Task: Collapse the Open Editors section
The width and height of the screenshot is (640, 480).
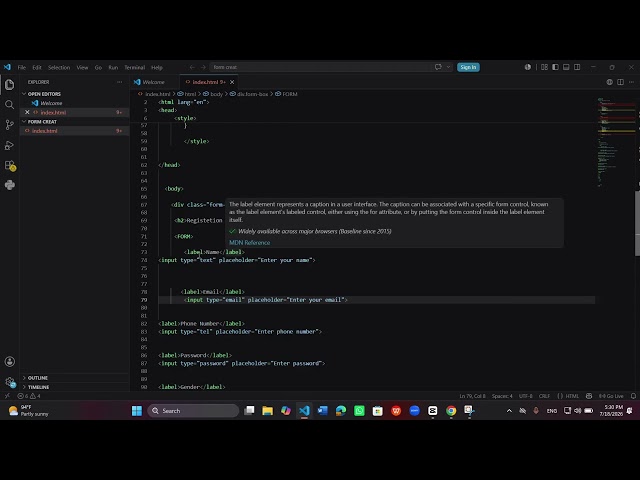Action: tap(44, 94)
